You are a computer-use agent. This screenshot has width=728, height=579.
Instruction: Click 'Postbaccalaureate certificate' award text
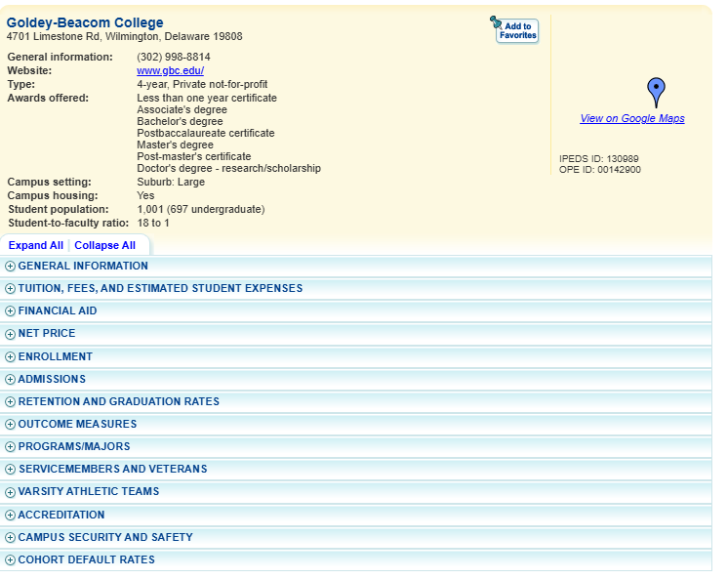pos(205,133)
